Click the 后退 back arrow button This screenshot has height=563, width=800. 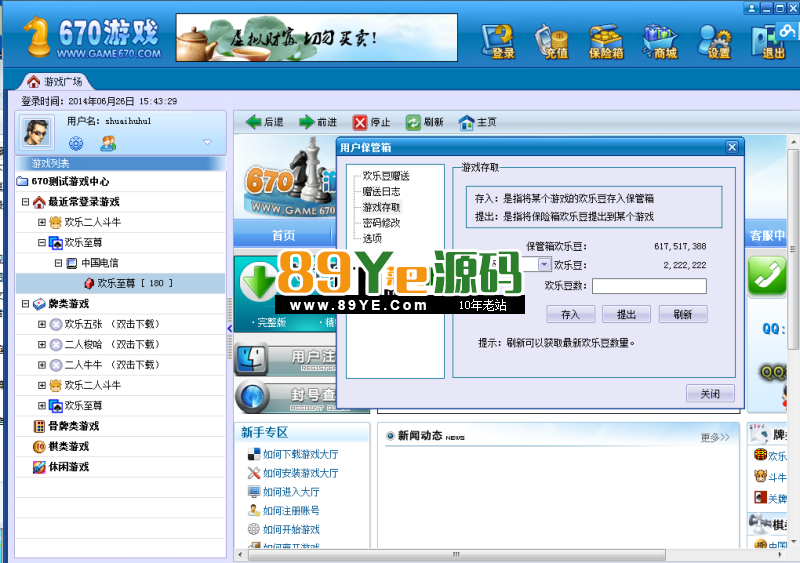pos(264,122)
